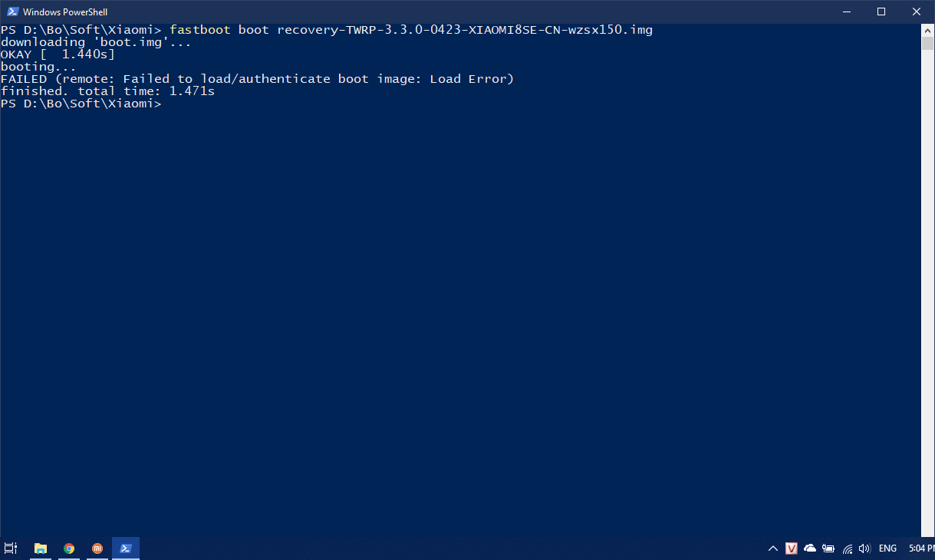
Task: Open OneDrive cloud tray icon
Action: [x=810, y=548]
